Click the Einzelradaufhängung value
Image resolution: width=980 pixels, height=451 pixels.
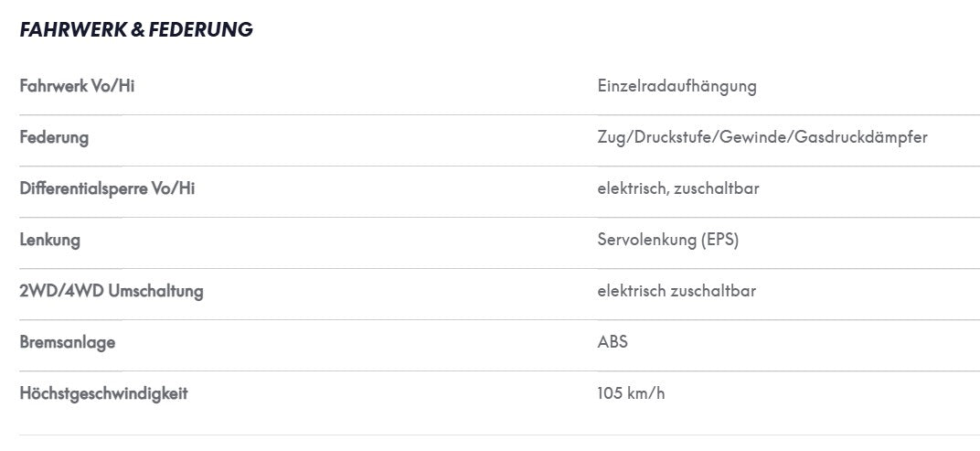pos(676,86)
